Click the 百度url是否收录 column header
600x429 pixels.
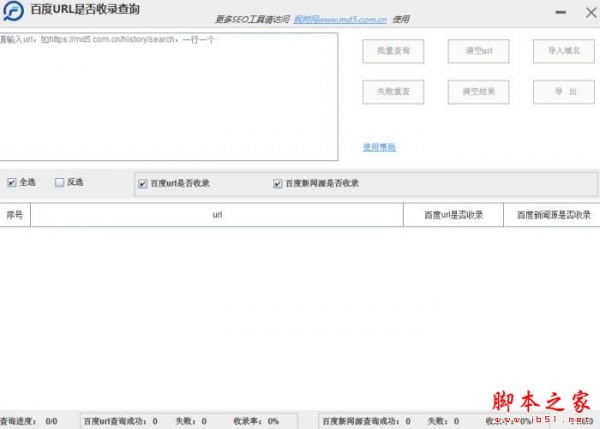tap(453, 215)
